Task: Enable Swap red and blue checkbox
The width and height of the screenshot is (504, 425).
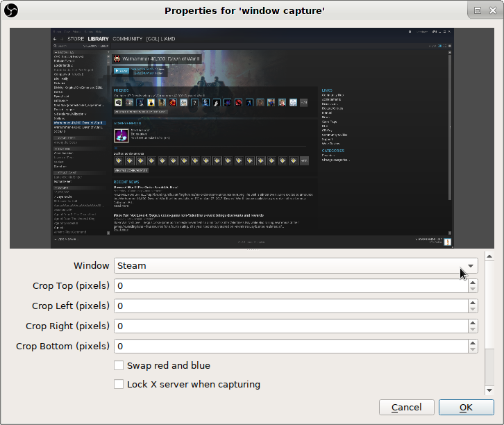Action: click(x=119, y=365)
